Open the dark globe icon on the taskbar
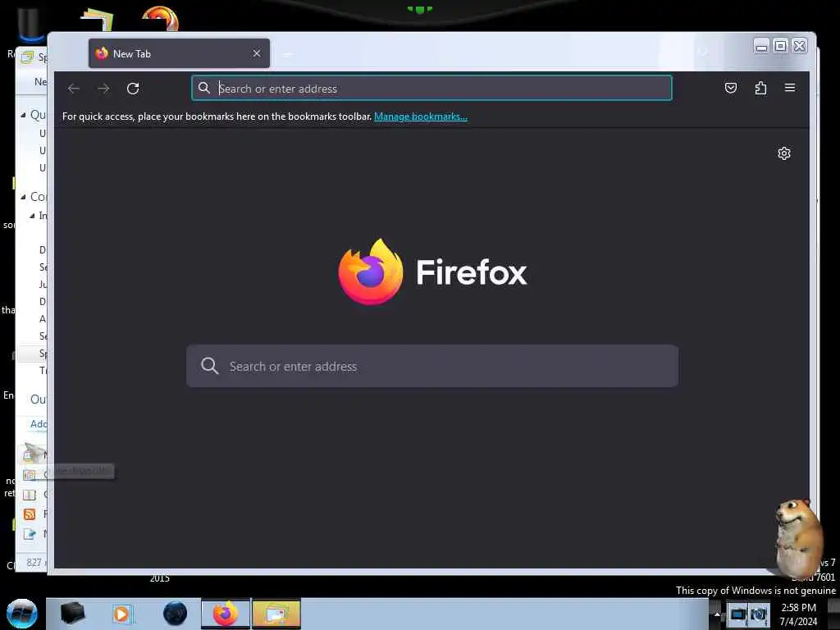This screenshot has height=630, width=840. tap(176, 614)
